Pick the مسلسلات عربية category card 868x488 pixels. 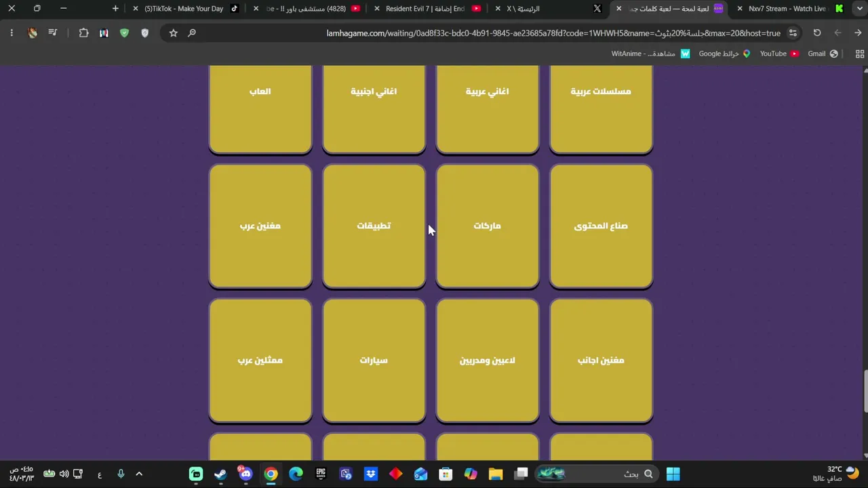coord(601,108)
